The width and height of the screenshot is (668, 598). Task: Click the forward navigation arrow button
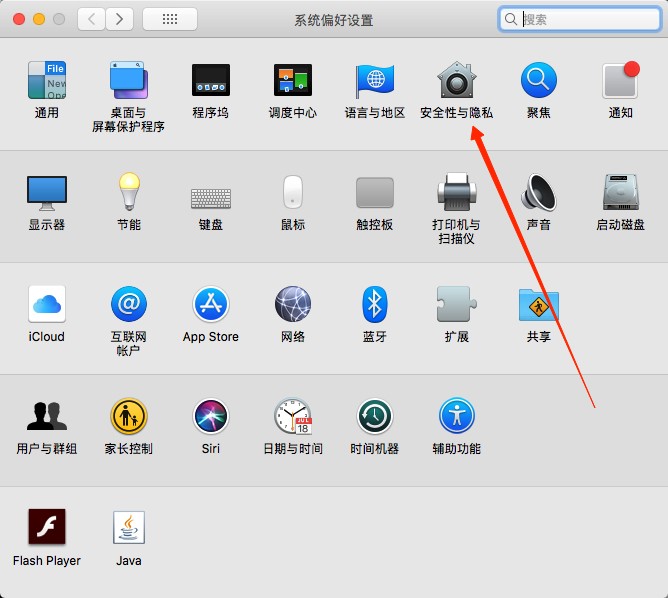[x=119, y=19]
